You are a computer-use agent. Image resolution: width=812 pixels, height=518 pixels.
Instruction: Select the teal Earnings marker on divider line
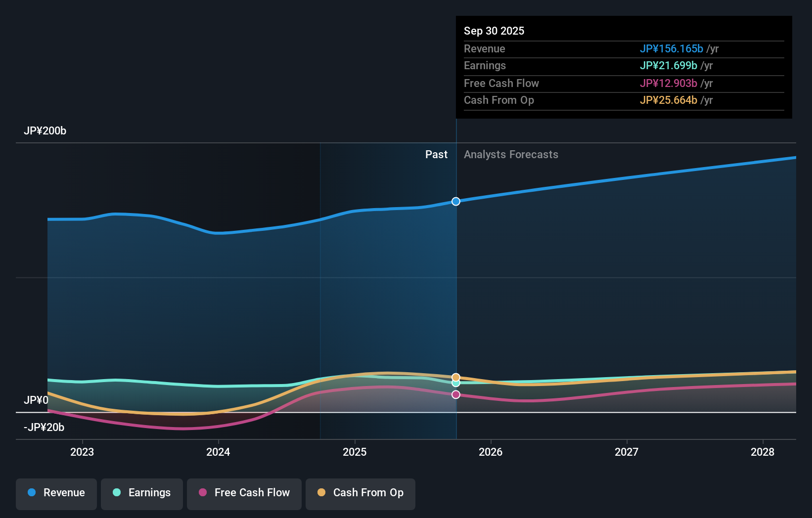(x=455, y=384)
